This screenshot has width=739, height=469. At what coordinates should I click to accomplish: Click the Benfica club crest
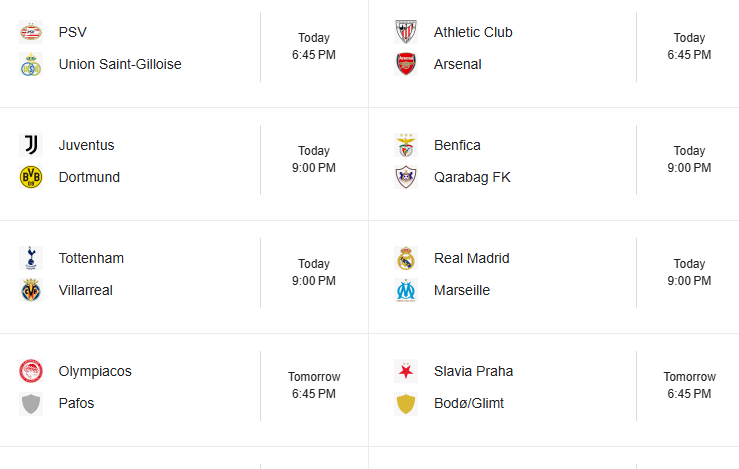coord(406,145)
